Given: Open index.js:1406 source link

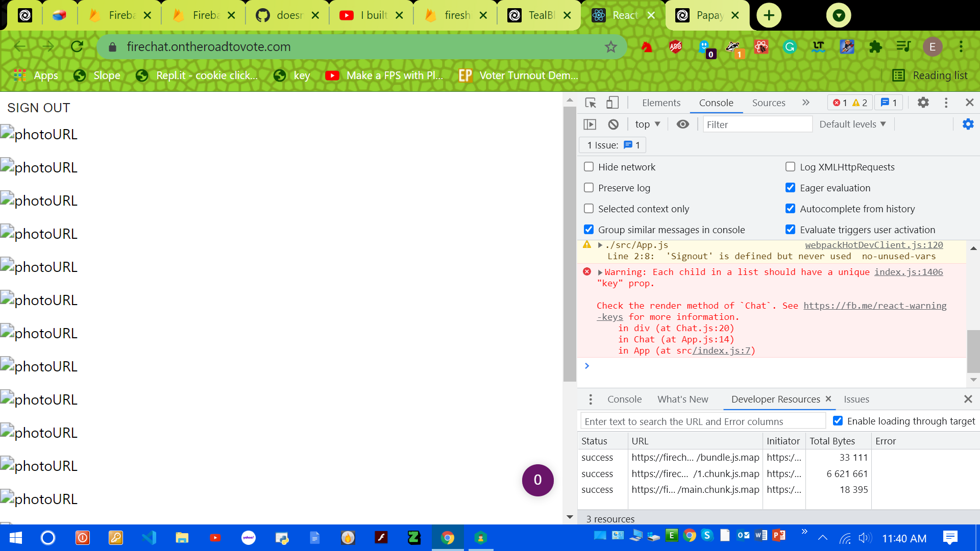Looking at the screenshot, I should 909,272.
